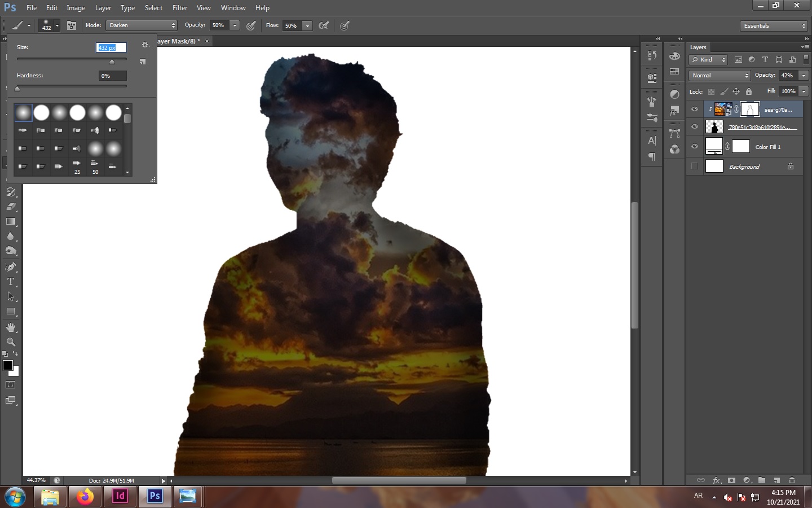The image size is (812, 508).
Task: Open the Image menu
Action: click(76, 8)
